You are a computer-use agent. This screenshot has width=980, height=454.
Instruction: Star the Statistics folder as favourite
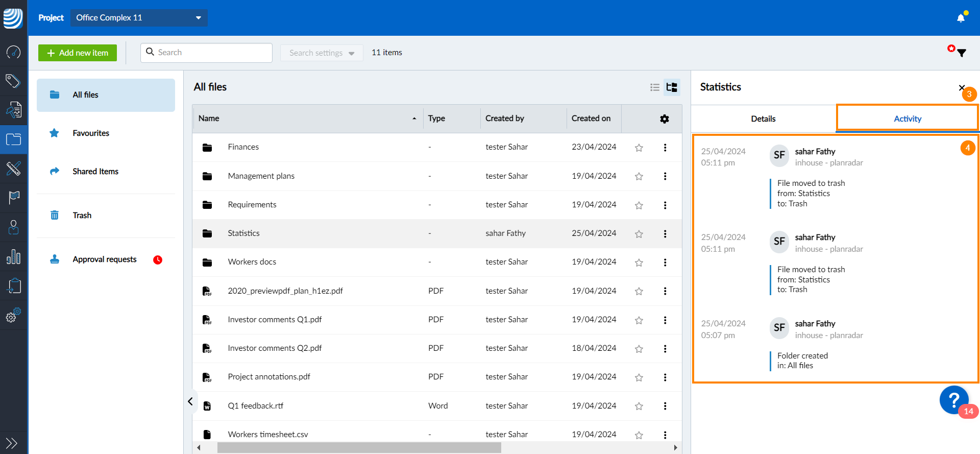(639, 234)
